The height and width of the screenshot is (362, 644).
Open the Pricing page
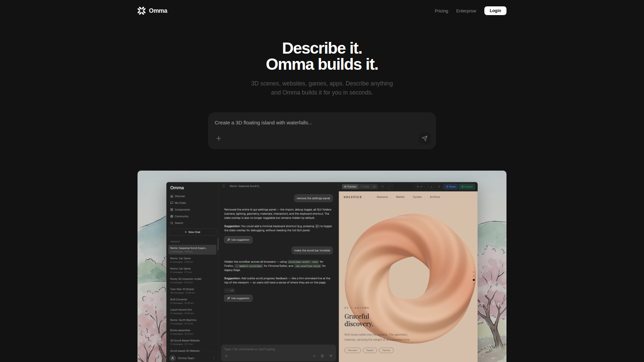tap(441, 11)
